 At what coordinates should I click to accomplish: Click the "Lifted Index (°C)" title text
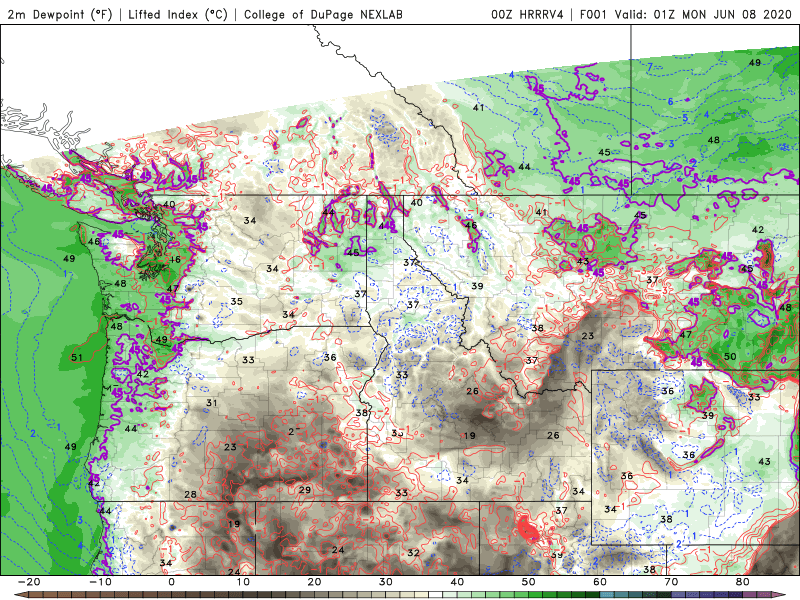coord(178,14)
